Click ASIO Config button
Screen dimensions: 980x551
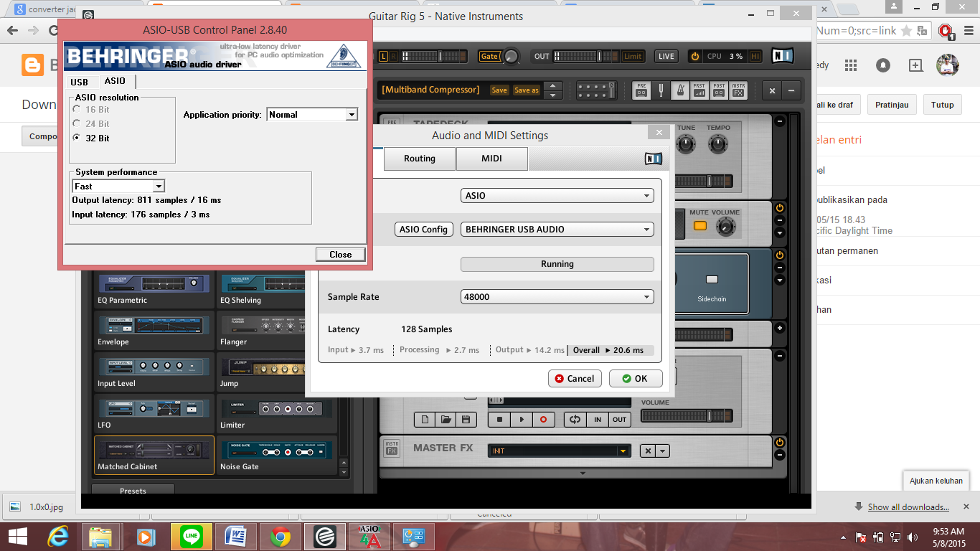click(x=424, y=230)
